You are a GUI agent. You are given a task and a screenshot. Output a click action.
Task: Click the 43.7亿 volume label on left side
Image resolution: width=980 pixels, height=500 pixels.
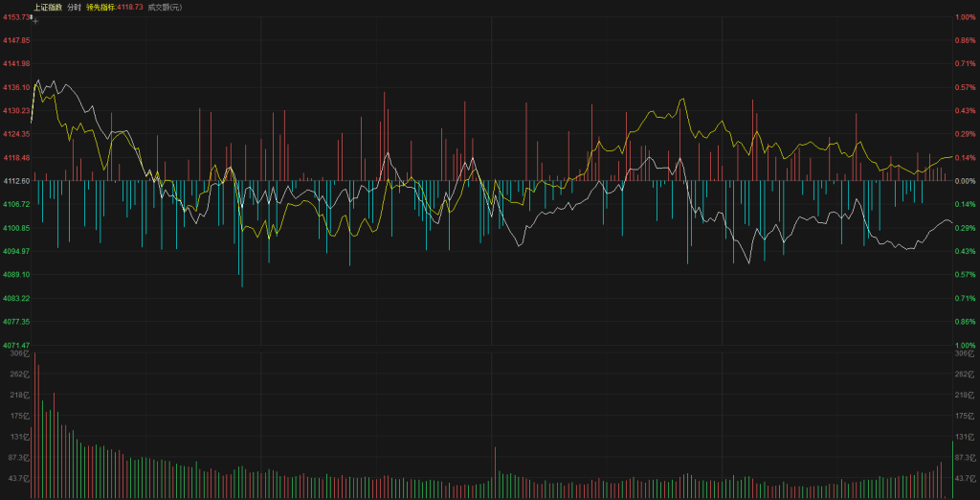click(18, 478)
